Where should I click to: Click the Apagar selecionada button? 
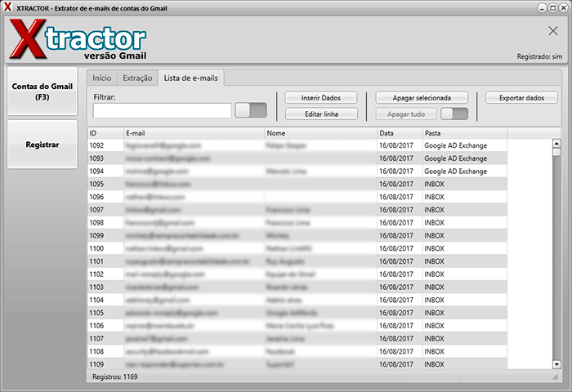(422, 98)
